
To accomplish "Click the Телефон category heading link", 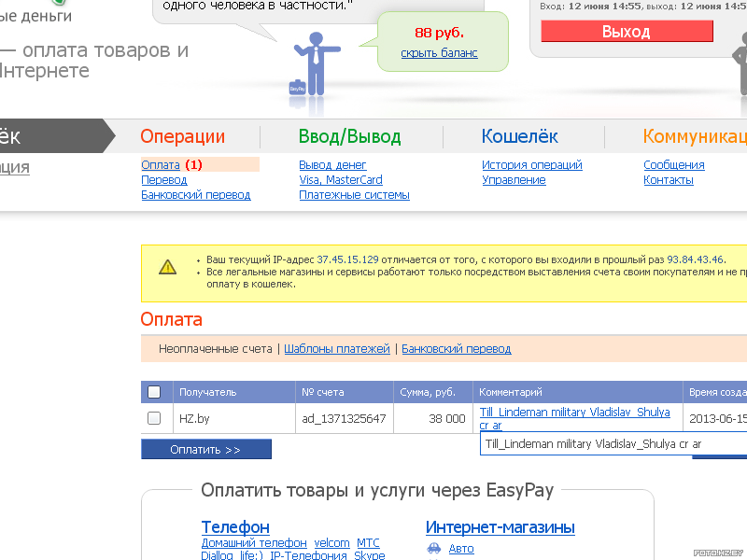I will 235,527.
